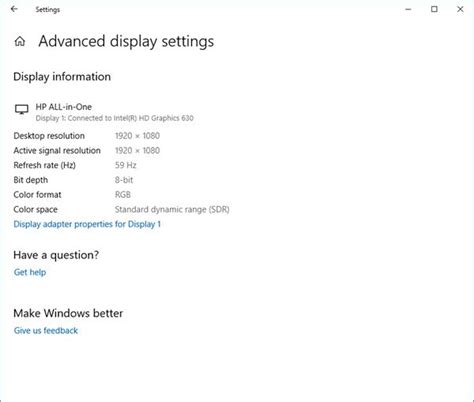Open Display adapter properties for Display 1
The height and width of the screenshot is (402, 474).
pyautogui.click(x=87, y=224)
